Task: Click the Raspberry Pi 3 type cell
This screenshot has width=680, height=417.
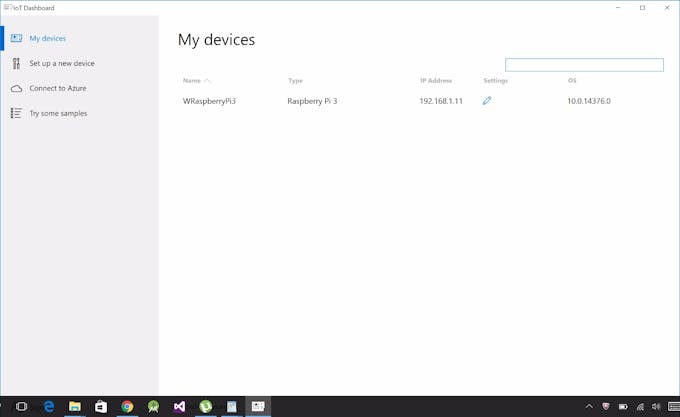Action: [312, 101]
